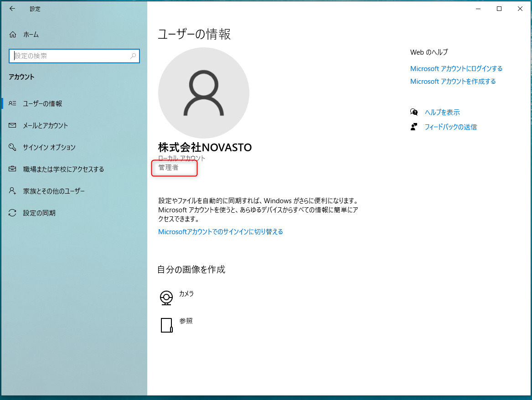The width and height of the screenshot is (532, 400).
Task: Choose 参照 to browse for a picture
Action: pyautogui.click(x=186, y=321)
